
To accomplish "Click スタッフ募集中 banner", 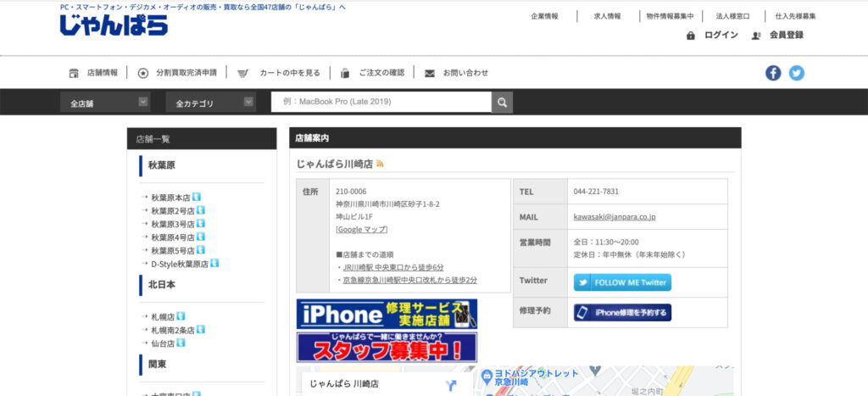I will coord(387,348).
